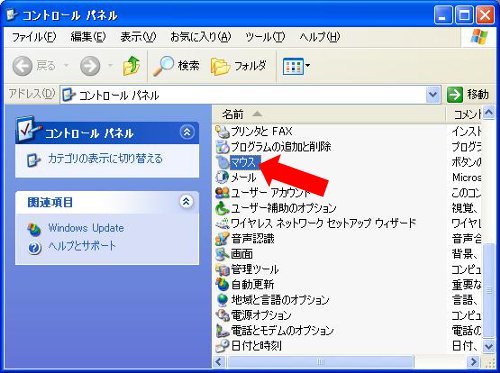Screen dimensions: 500x373
Task: Open the ファイル(F) menu
Action: point(34,37)
